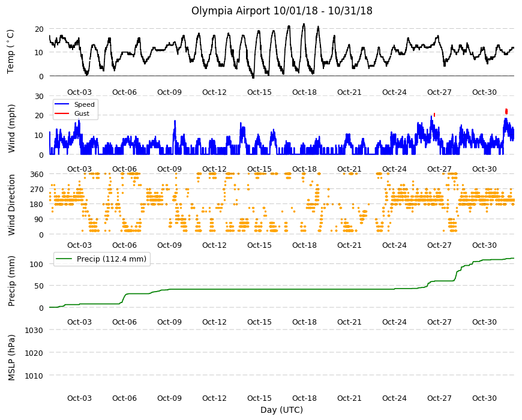The width and height of the screenshot is (522, 420).
Task: Click the MSLP (hPa) axis label
Action: point(11,358)
